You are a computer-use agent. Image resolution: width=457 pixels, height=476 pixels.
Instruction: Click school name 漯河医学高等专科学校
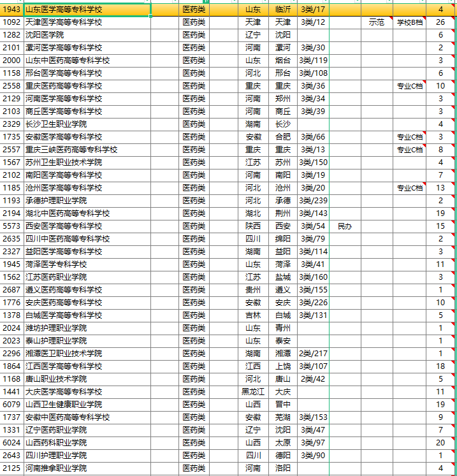point(87,48)
